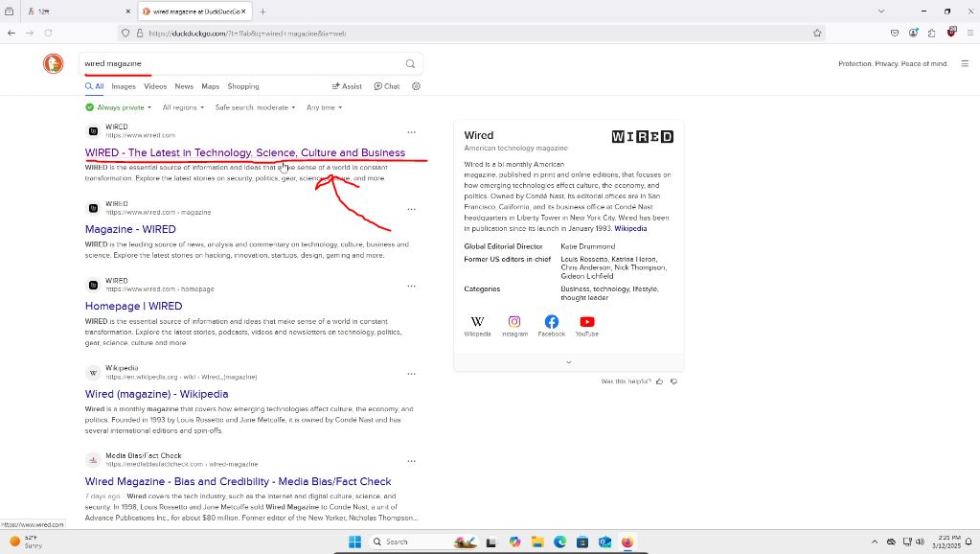The image size is (980, 554).
Task: Expand the Wired info panel chevron
Action: point(569,362)
